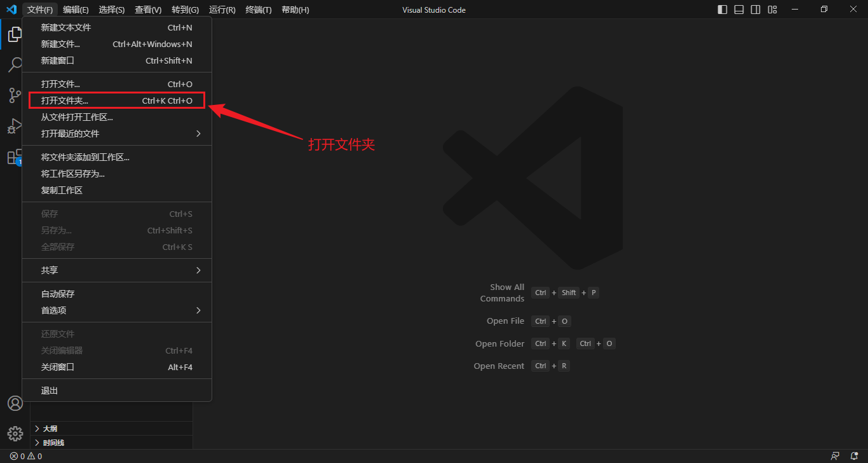
Task: Open the 首选项 submenu
Action: (117, 310)
